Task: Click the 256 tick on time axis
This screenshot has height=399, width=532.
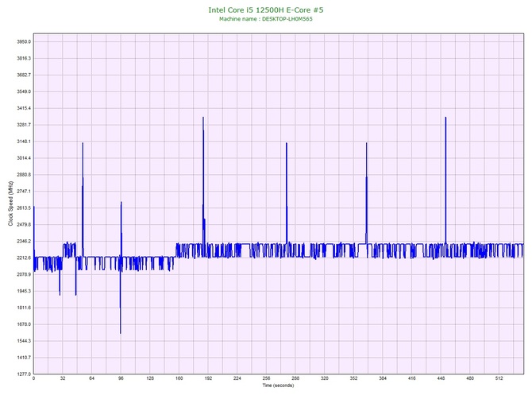Action: point(266,378)
